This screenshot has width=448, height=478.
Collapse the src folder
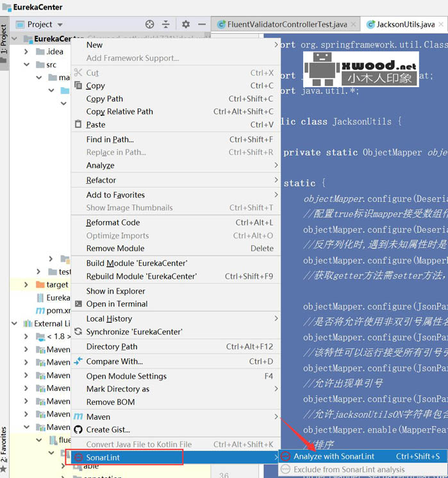26,65
